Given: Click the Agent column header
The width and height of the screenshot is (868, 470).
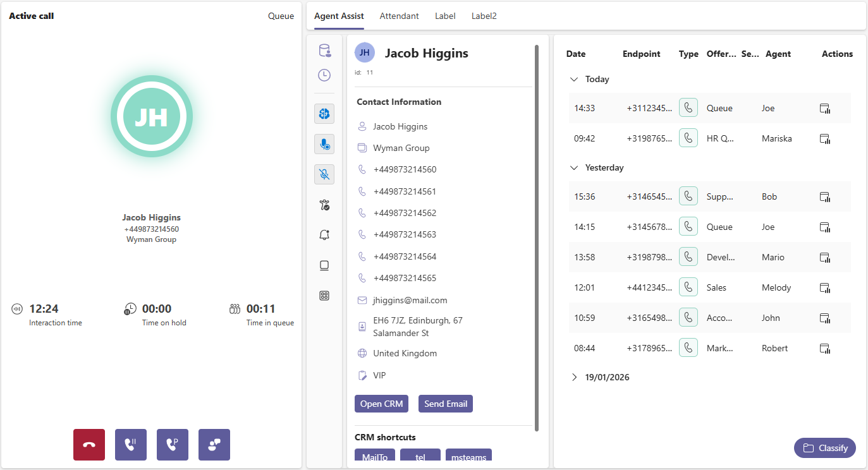Looking at the screenshot, I should pos(778,54).
